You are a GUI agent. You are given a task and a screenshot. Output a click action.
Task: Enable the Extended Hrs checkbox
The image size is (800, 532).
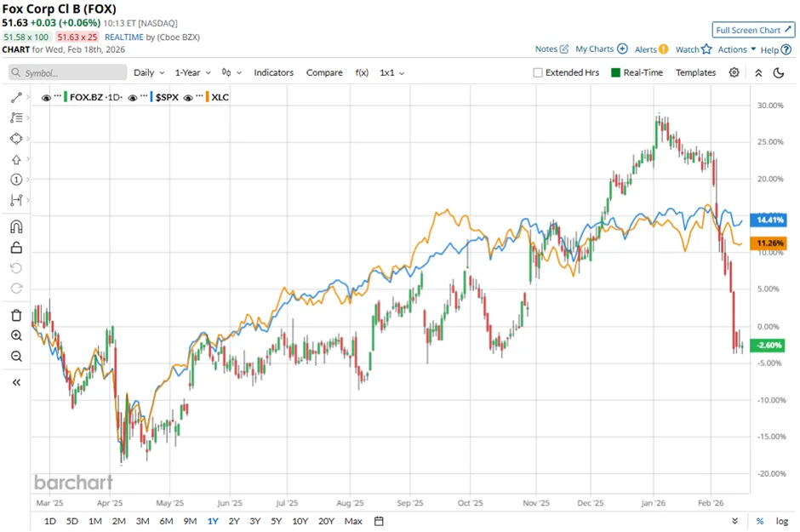pyautogui.click(x=538, y=72)
